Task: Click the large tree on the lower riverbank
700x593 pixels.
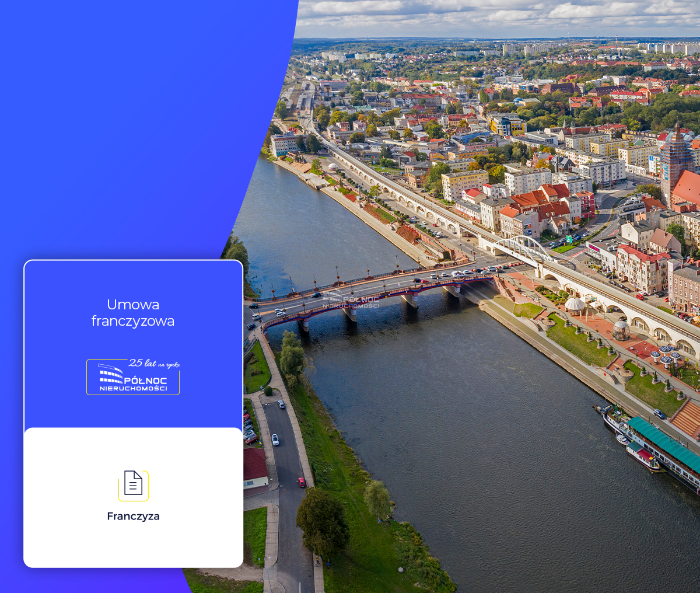Action: click(x=322, y=522)
